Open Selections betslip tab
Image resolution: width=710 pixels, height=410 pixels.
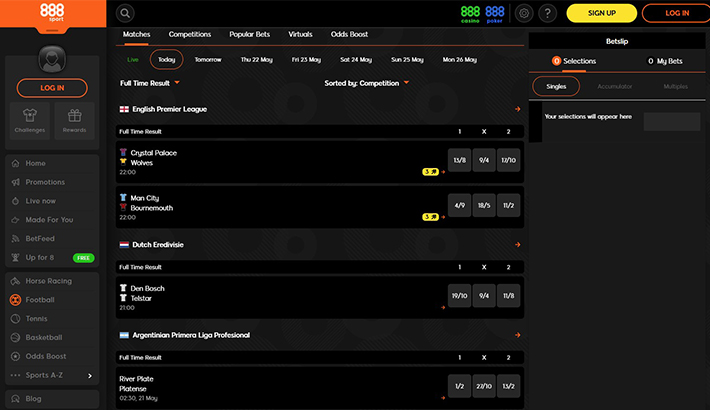574,61
